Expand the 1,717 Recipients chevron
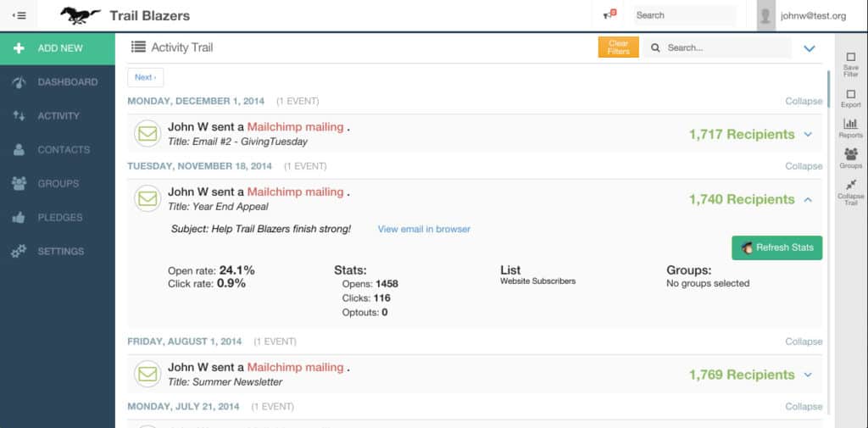 [808, 135]
